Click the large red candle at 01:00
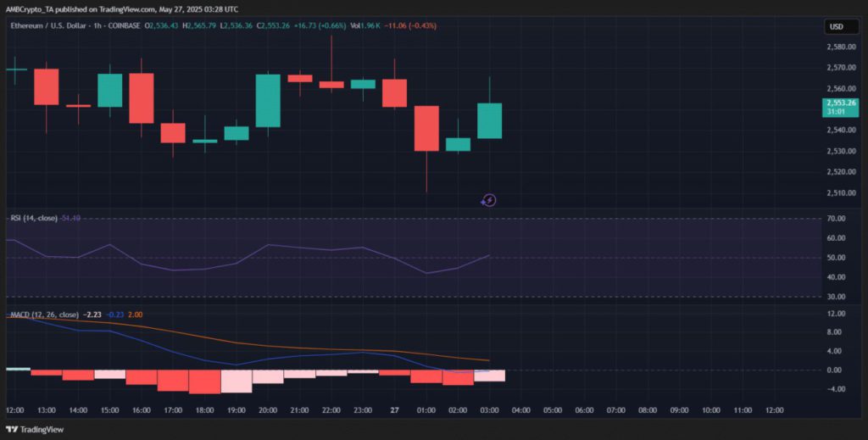This screenshot has width=868, height=440. point(426,128)
